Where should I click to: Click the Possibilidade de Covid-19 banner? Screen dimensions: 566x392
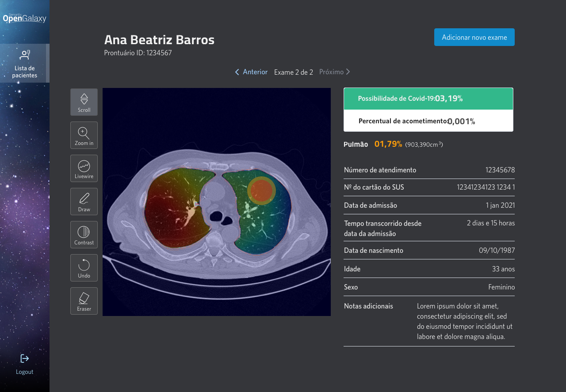(428, 99)
